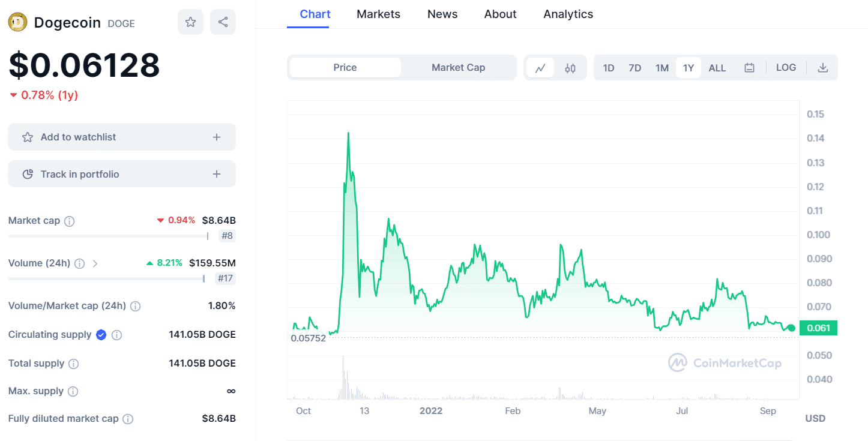Click the plus icon on Track in portfolio

[x=217, y=174]
